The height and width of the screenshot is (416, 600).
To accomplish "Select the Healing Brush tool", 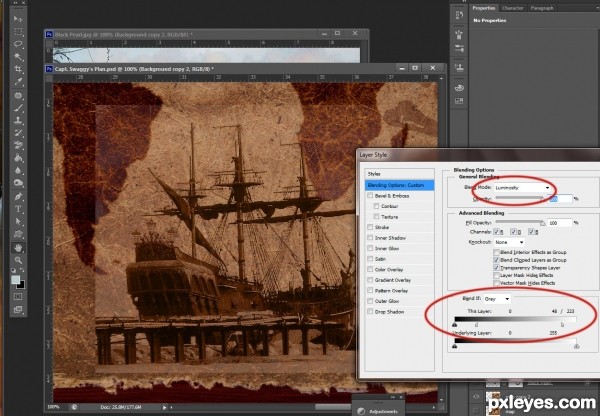I will [x=18, y=95].
